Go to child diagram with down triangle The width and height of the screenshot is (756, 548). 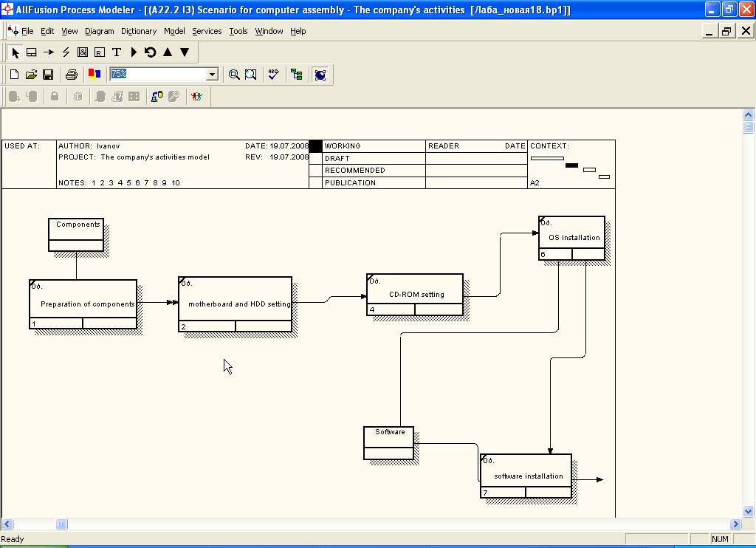coord(185,52)
